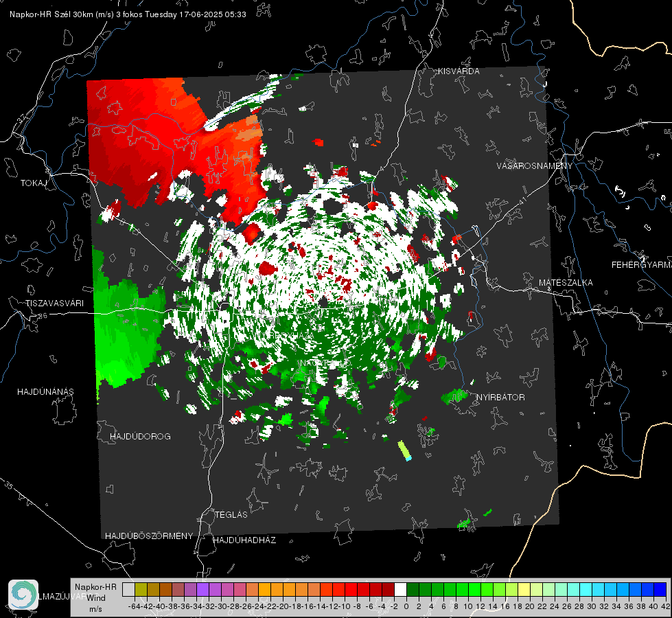Image resolution: width=672 pixels, height=618 pixels.
Task: Click the HAJDÚNÁNÁS town label
Action: [x=45, y=391]
